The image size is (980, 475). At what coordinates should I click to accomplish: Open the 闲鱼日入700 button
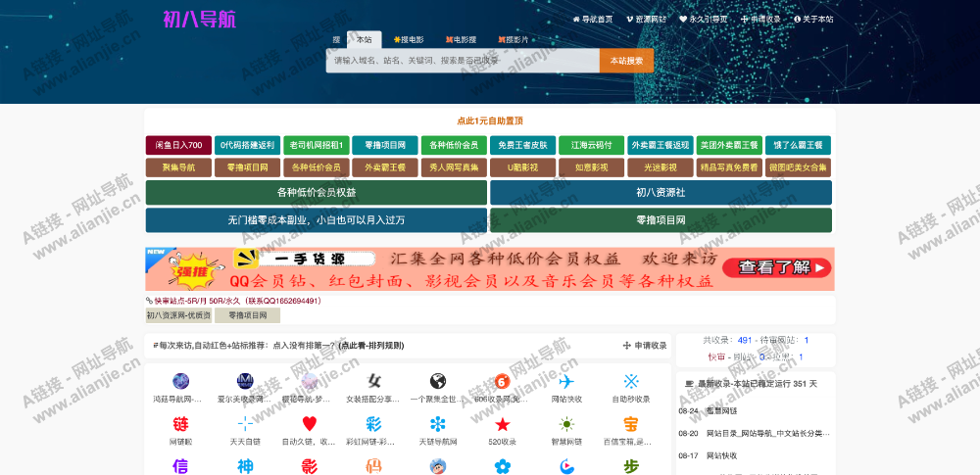178,145
